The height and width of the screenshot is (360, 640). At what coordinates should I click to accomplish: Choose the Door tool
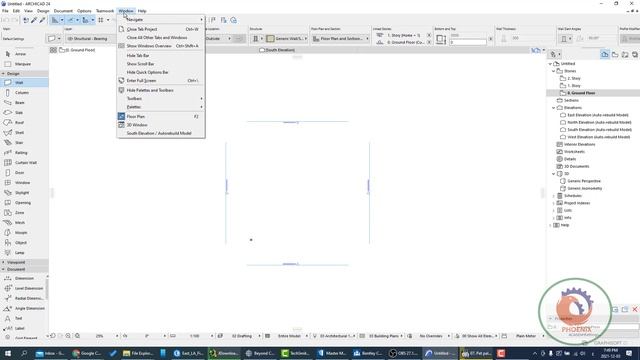click(19, 173)
